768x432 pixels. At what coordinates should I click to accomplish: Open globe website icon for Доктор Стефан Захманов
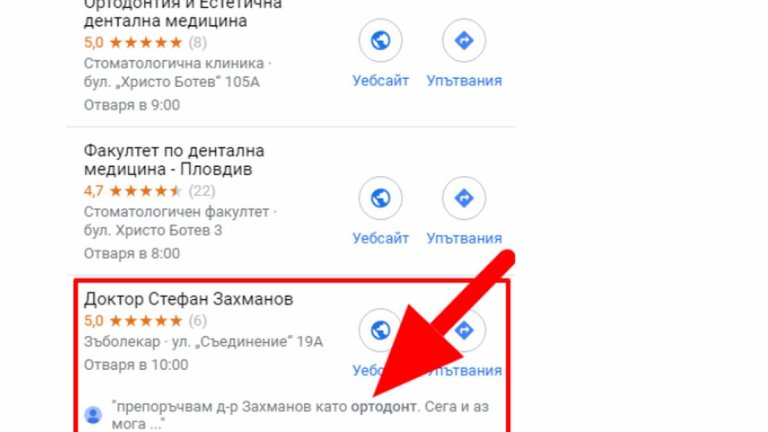pos(380,330)
